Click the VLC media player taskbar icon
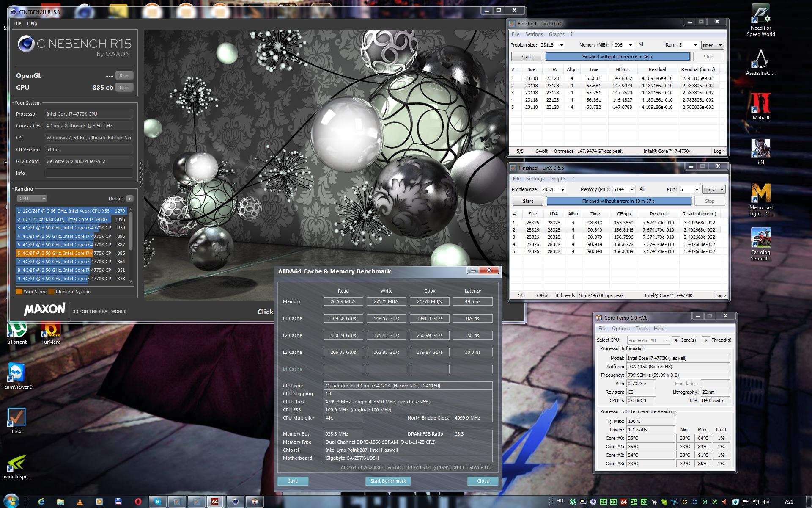This screenshot has width=812, height=508. click(x=80, y=502)
